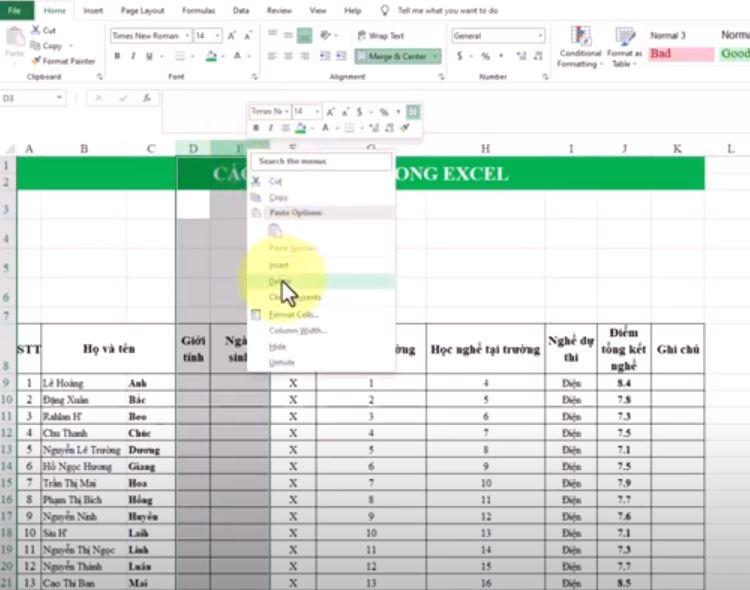Toggle Align Left in the ribbon
The image size is (750, 590).
click(272, 56)
